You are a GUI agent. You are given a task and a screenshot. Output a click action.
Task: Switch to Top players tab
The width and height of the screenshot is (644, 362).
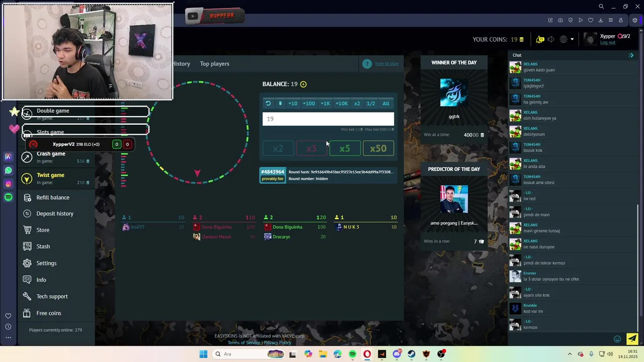214,64
